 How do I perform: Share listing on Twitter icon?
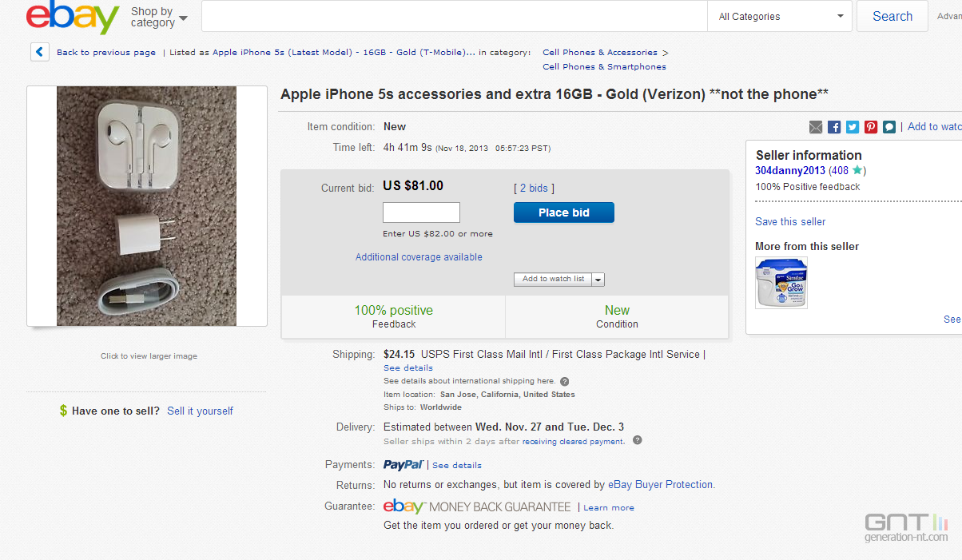(x=853, y=127)
